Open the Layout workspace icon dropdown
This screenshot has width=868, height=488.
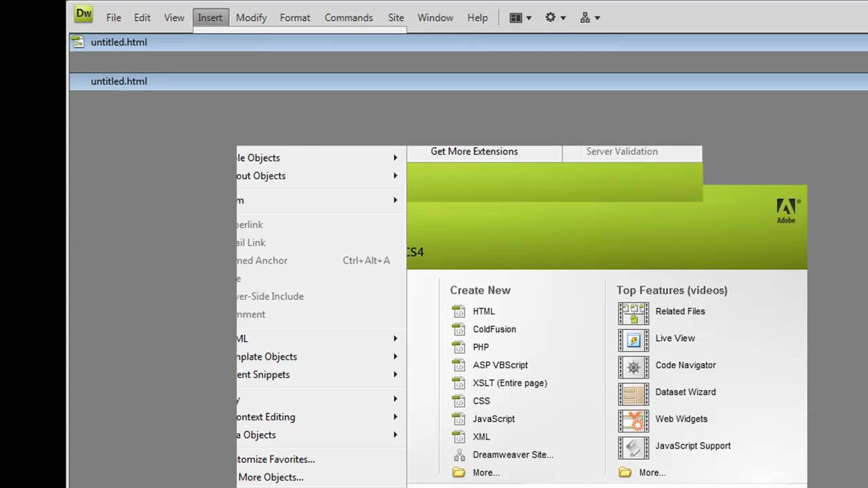(521, 18)
